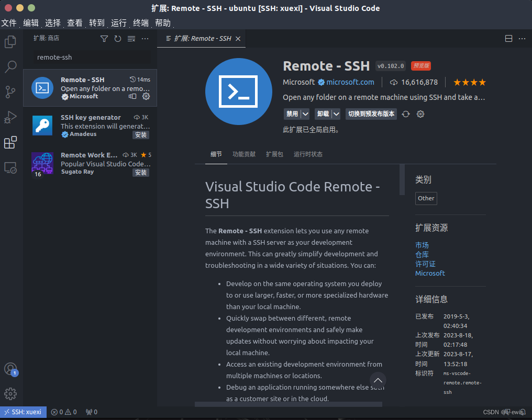Viewport: 532px width, 420px height.
Task: Click forwarded ports status item
Action: tap(92, 412)
